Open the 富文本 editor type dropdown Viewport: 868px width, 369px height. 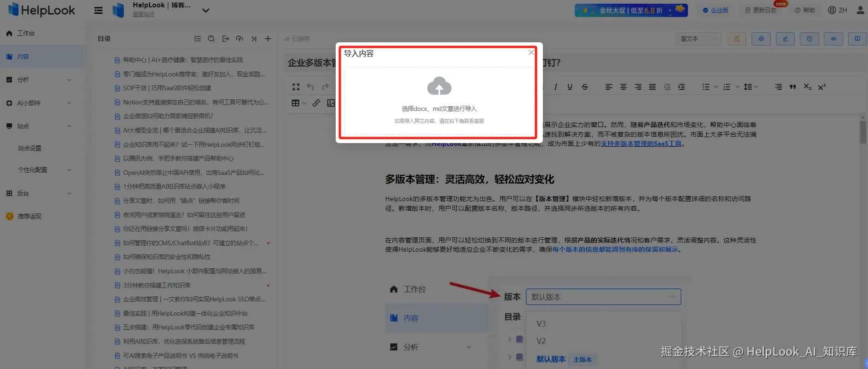(x=699, y=39)
